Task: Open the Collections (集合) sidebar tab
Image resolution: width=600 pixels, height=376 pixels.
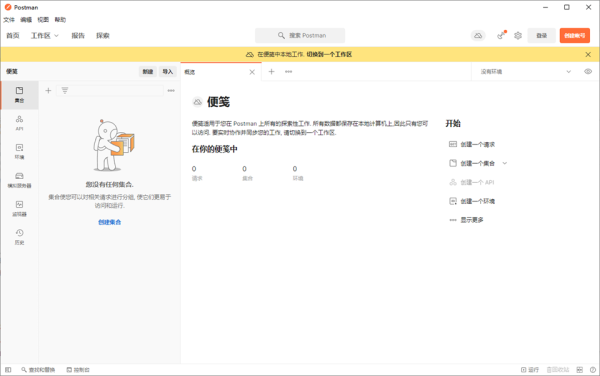Action: [x=19, y=95]
